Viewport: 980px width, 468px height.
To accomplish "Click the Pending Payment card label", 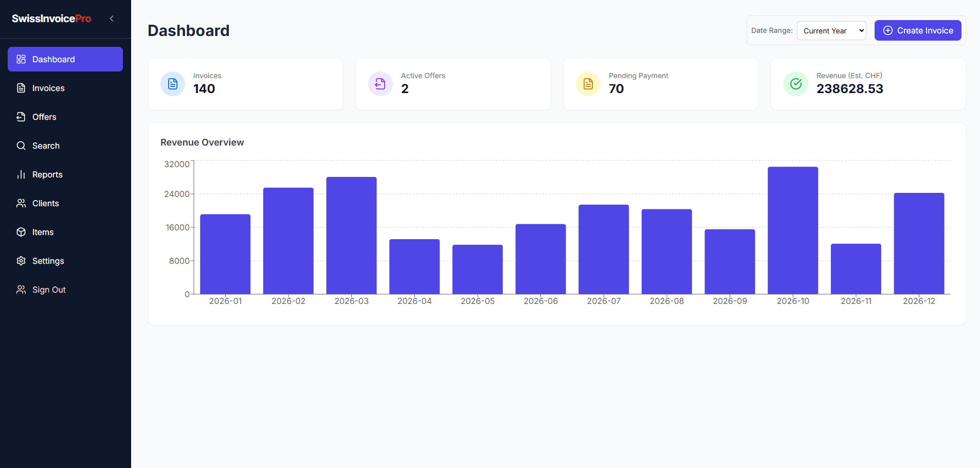I will click(639, 76).
